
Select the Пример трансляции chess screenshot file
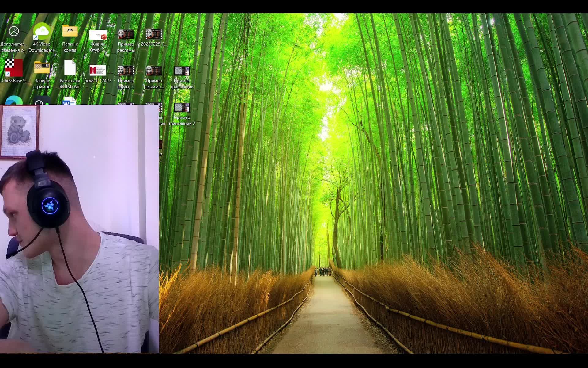coord(182,71)
